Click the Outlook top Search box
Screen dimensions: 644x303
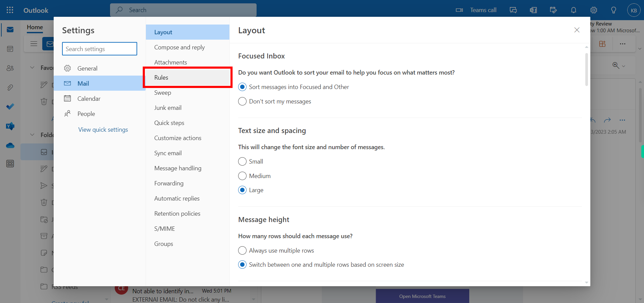click(x=183, y=10)
